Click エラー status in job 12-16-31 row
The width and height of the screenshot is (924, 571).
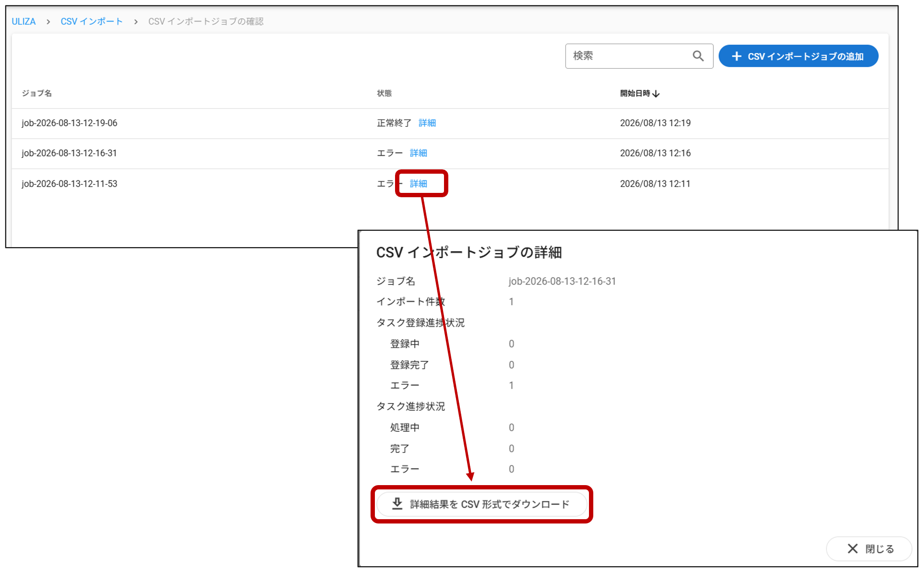point(390,153)
